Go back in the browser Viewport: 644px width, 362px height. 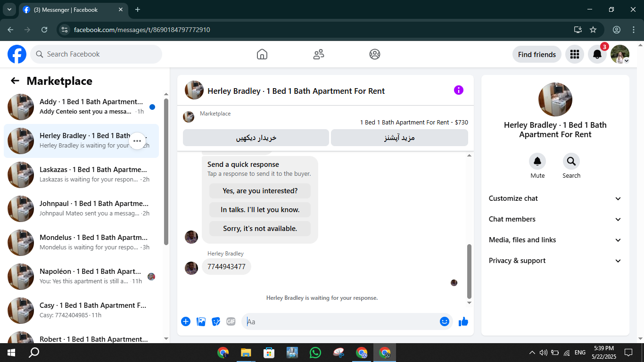click(10, 30)
